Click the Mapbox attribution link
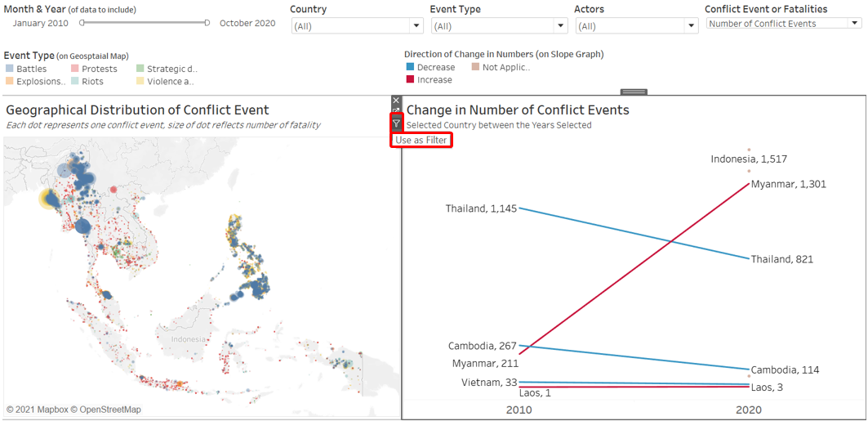This screenshot has width=868, height=421. pyautogui.click(x=48, y=410)
